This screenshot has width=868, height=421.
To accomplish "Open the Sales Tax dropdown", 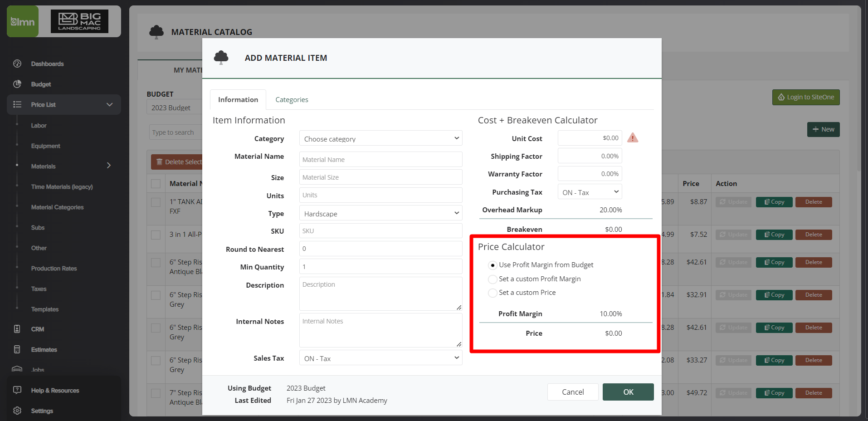I will 380,358.
